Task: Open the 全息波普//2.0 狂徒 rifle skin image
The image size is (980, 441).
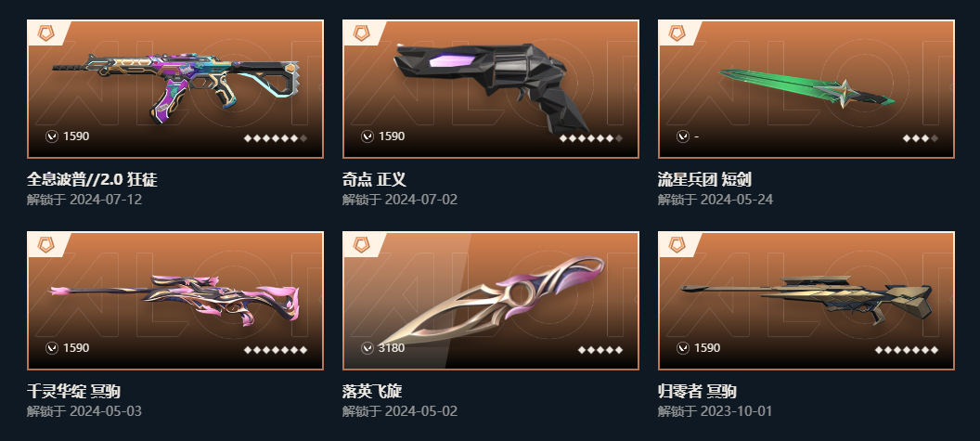Action: [175, 84]
